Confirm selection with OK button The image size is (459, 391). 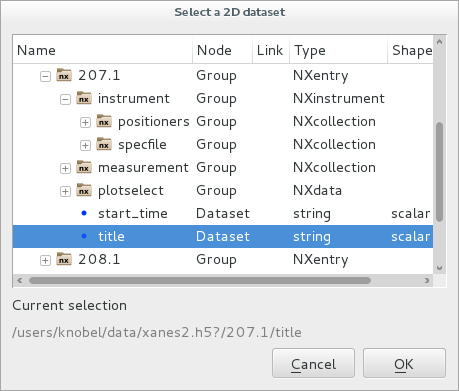pos(404,363)
